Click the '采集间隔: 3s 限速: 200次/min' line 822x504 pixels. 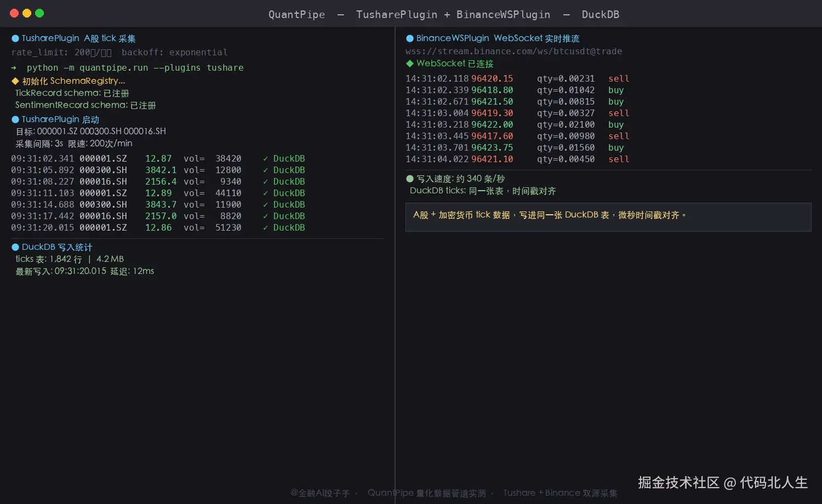pos(74,144)
